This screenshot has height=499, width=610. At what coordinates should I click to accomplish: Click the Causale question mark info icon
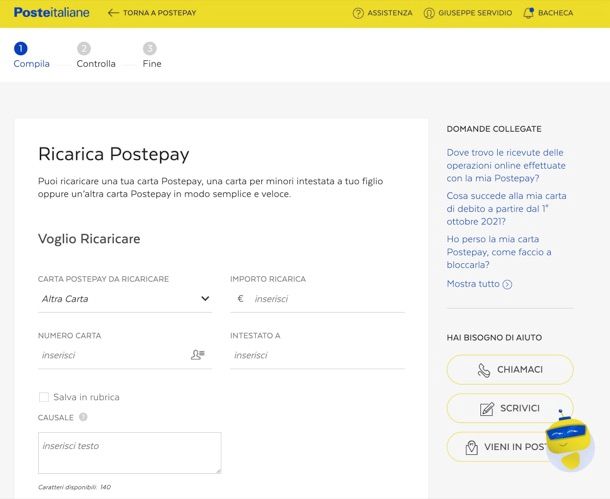point(83,417)
